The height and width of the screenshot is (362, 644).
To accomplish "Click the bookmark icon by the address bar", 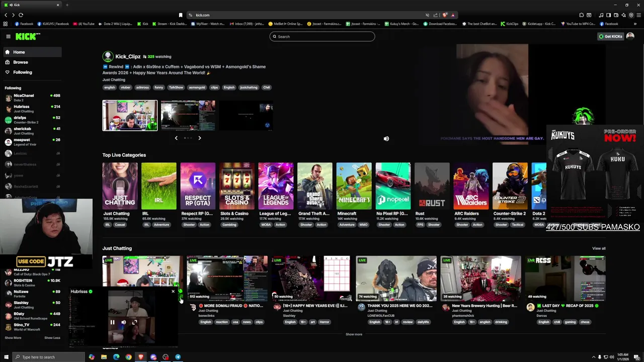I will pos(181,15).
